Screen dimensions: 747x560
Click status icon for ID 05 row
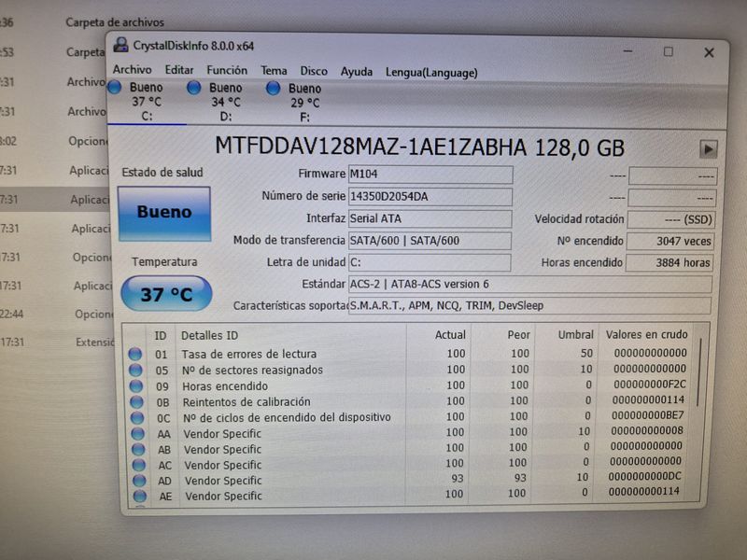click(x=135, y=370)
